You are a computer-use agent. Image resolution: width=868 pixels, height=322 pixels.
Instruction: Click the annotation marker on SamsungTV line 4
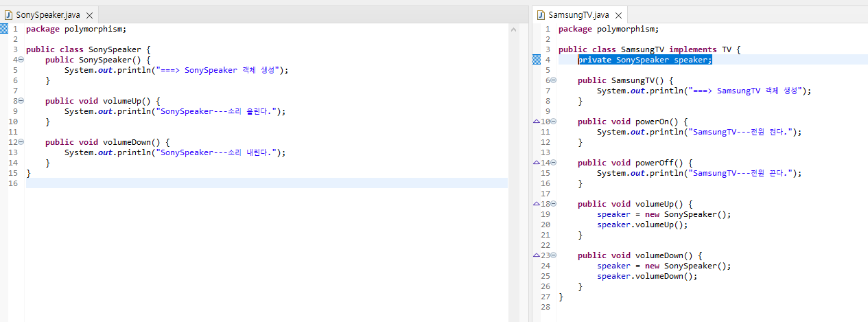click(x=537, y=60)
